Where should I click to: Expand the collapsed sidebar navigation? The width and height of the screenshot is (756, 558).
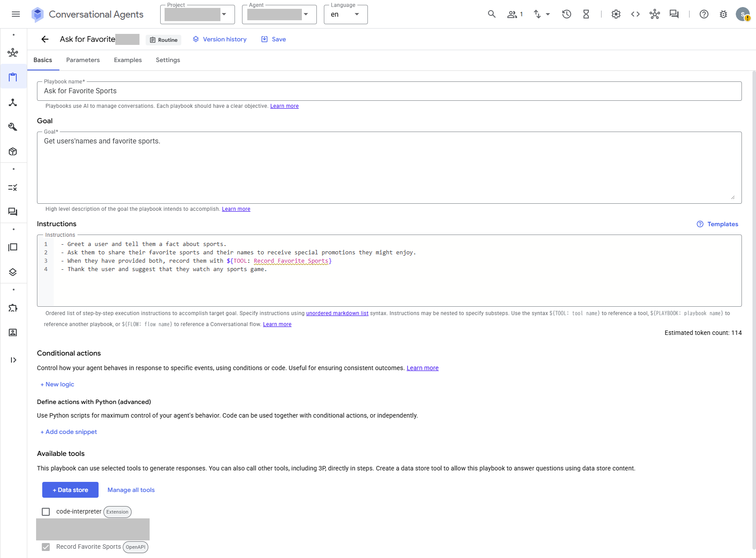(13, 360)
